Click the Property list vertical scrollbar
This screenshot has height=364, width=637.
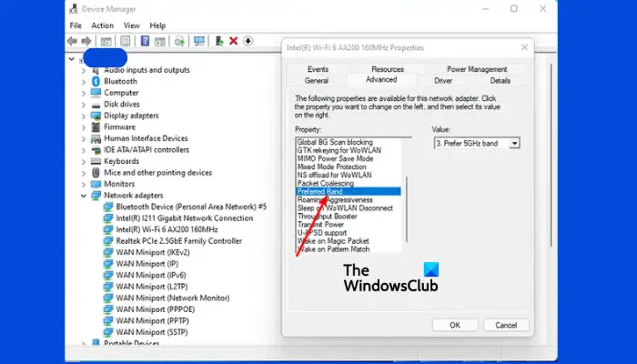[407, 209]
